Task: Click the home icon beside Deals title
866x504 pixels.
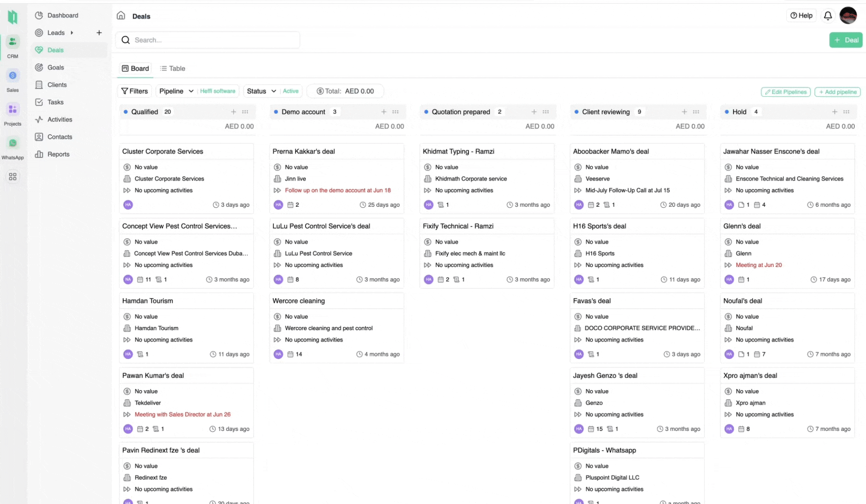Action: coord(121,15)
